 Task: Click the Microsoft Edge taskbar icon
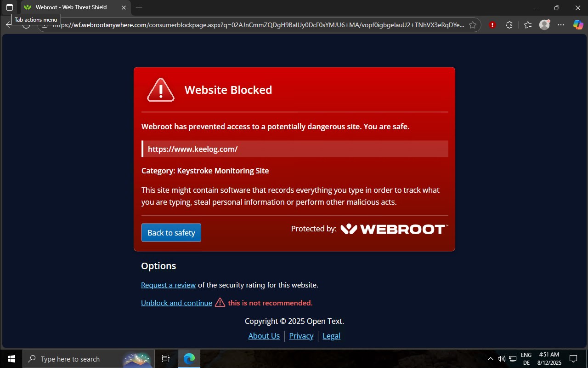tap(189, 359)
